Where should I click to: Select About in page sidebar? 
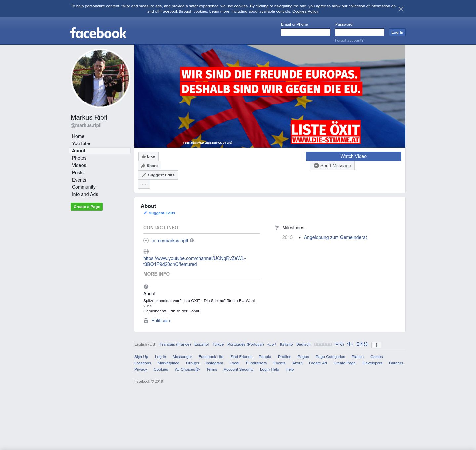(x=100, y=151)
